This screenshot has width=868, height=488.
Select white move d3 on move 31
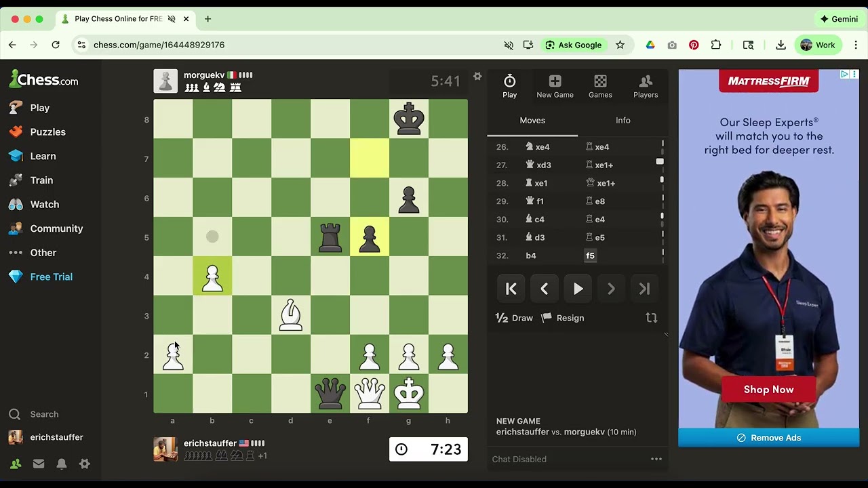pos(535,237)
